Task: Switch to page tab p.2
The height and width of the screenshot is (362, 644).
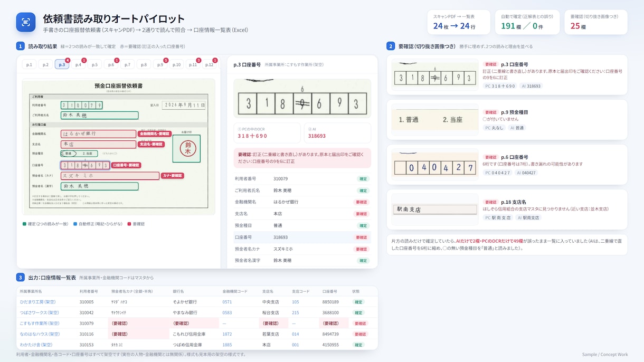Action: pyautogui.click(x=45, y=64)
